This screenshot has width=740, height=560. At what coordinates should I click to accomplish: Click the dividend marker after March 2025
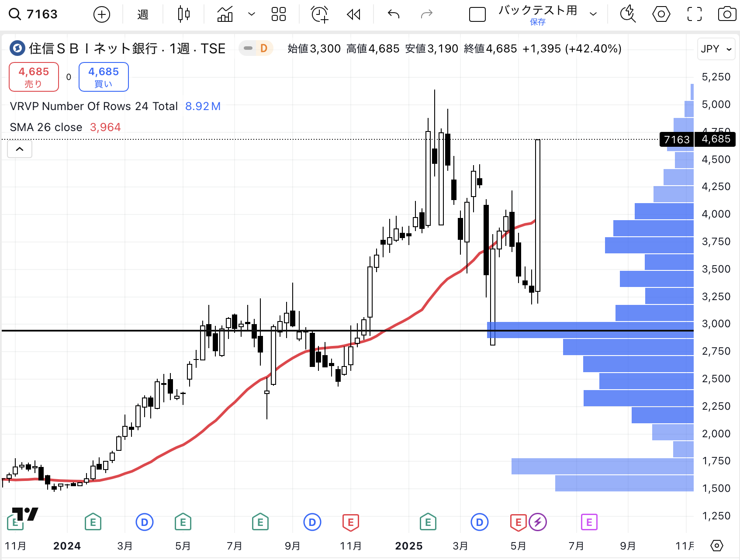tap(480, 522)
